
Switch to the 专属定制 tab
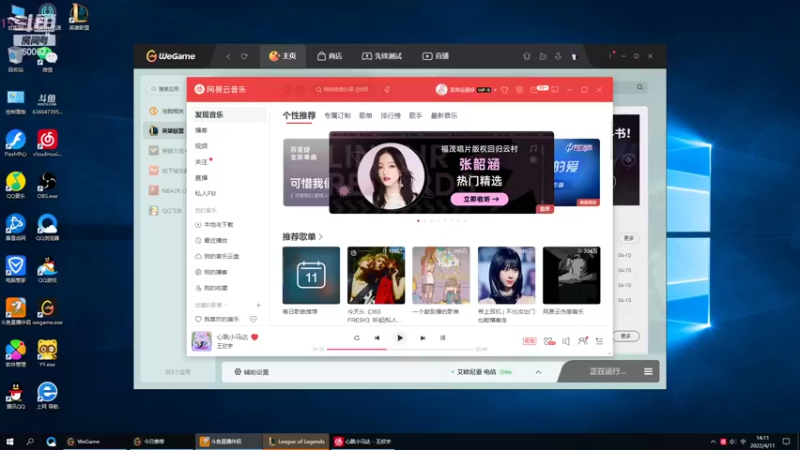click(x=337, y=116)
